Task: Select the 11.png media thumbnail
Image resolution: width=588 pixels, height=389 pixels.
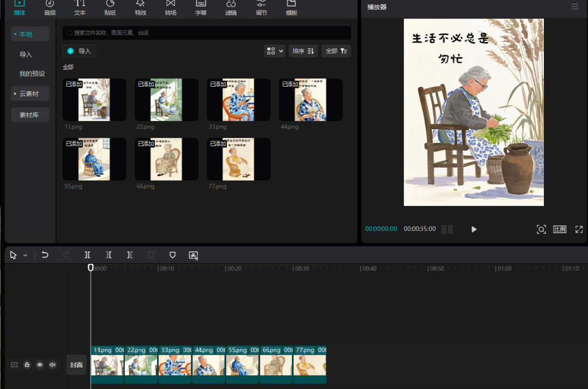Action: click(x=94, y=100)
